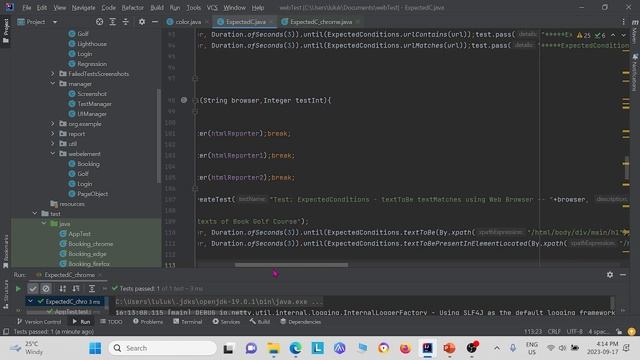Image resolution: width=640 pixels, height=360 pixels.
Task: Open warnings count 25 inspection widget
Action: 584,36
